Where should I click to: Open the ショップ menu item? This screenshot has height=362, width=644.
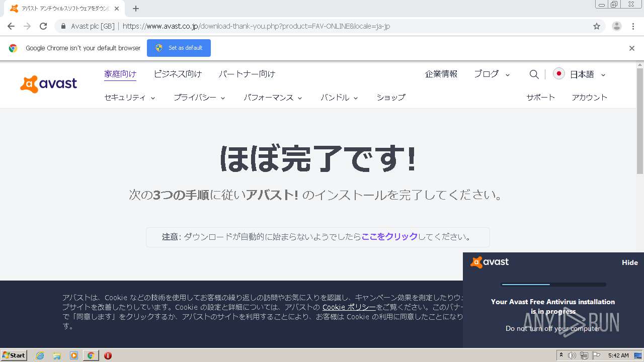[391, 98]
